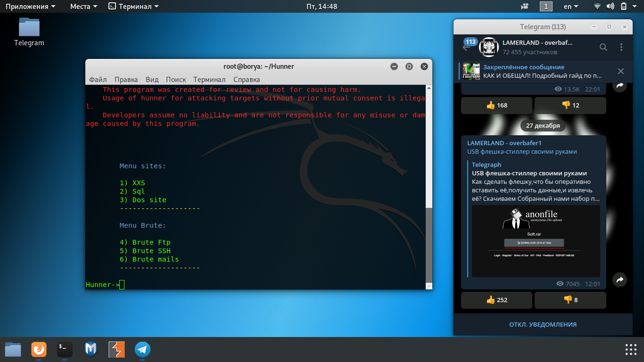Open terminal Справка menu
Image resolution: width=644 pixels, height=362 pixels.
pos(247,80)
